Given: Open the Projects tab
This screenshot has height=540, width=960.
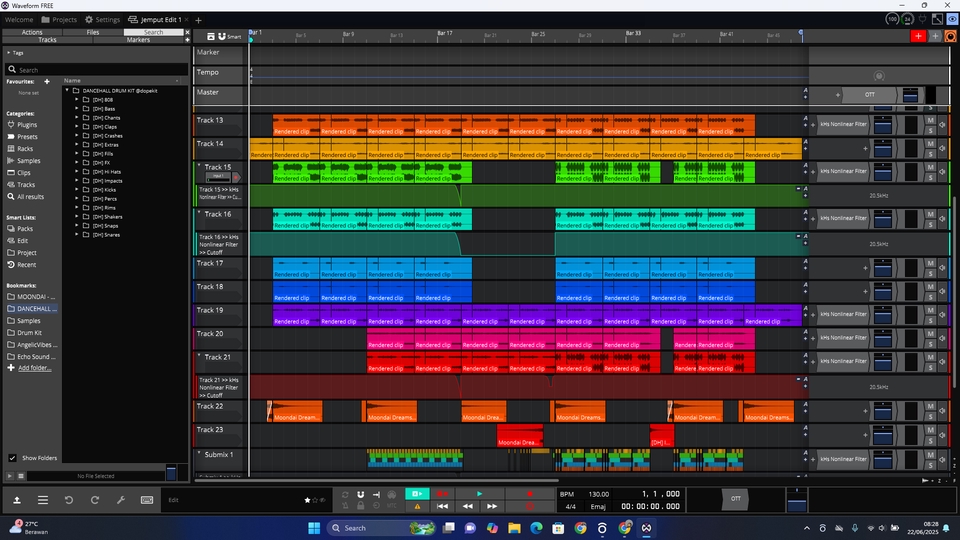Looking at the screenshot, I should click(59, 20).
